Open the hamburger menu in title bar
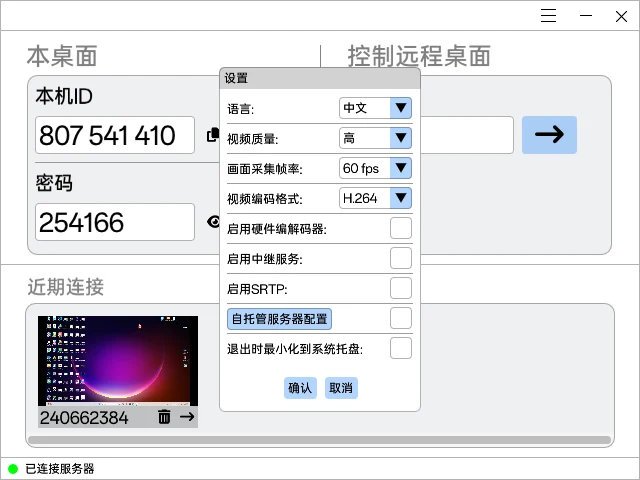The height and width of the screenshot is (480, 640). tap(548, 16)
